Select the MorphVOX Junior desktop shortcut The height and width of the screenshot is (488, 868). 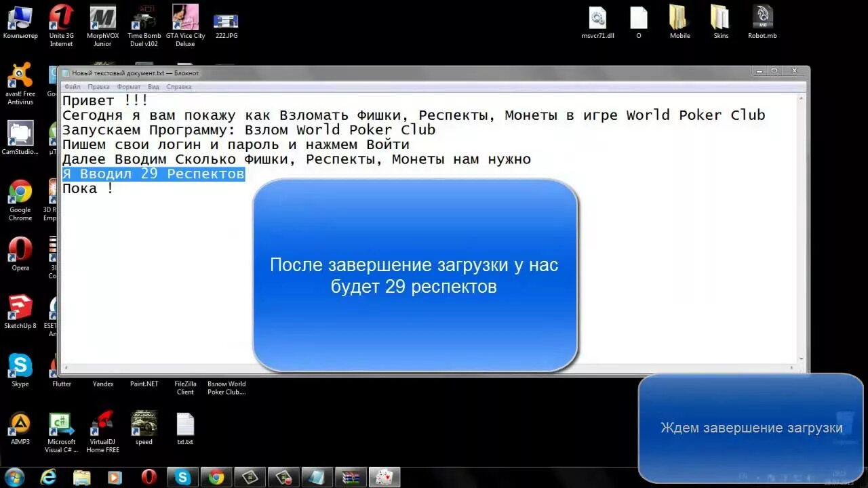pos(102,26)
